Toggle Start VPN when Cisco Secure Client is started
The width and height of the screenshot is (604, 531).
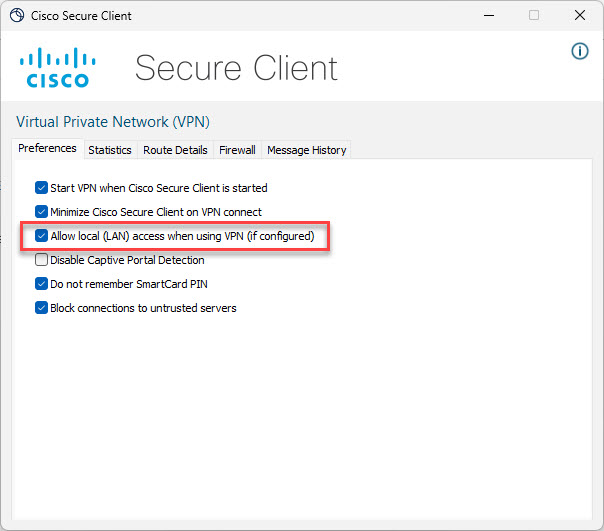click(x=41, y=187)
